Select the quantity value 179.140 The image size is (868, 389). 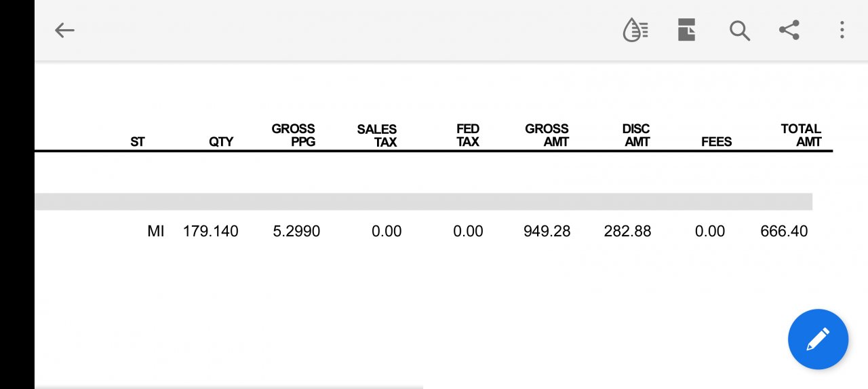tap(211, 231)
